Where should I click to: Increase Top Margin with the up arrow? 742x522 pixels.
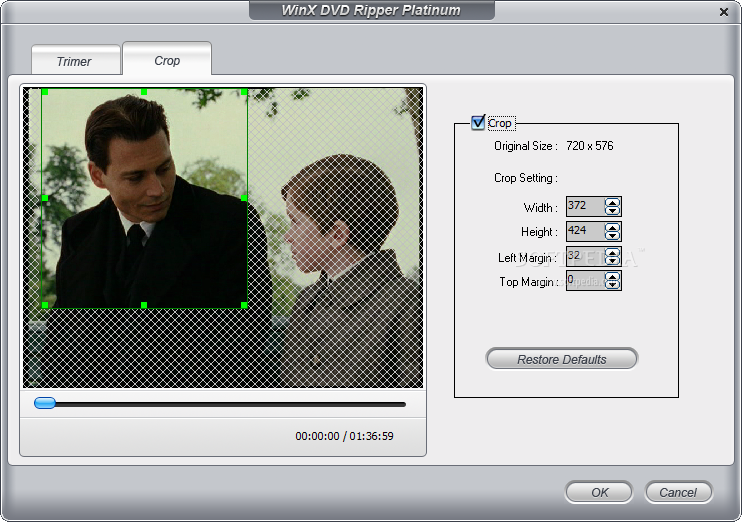tap(612, 277)
